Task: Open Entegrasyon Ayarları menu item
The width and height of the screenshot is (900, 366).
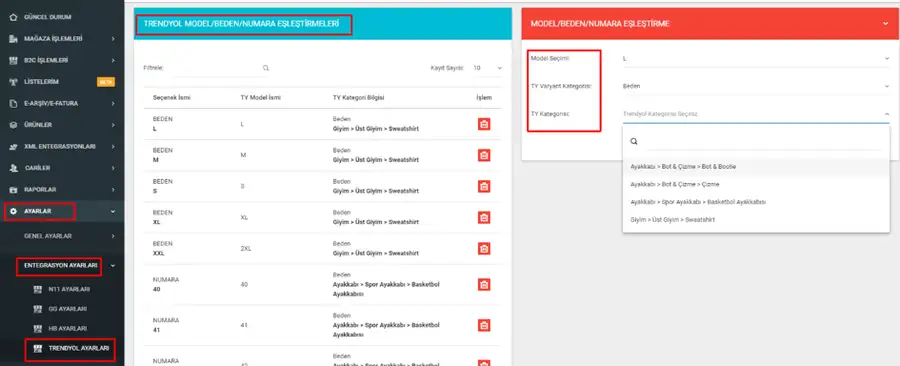Action: point(61,266)
